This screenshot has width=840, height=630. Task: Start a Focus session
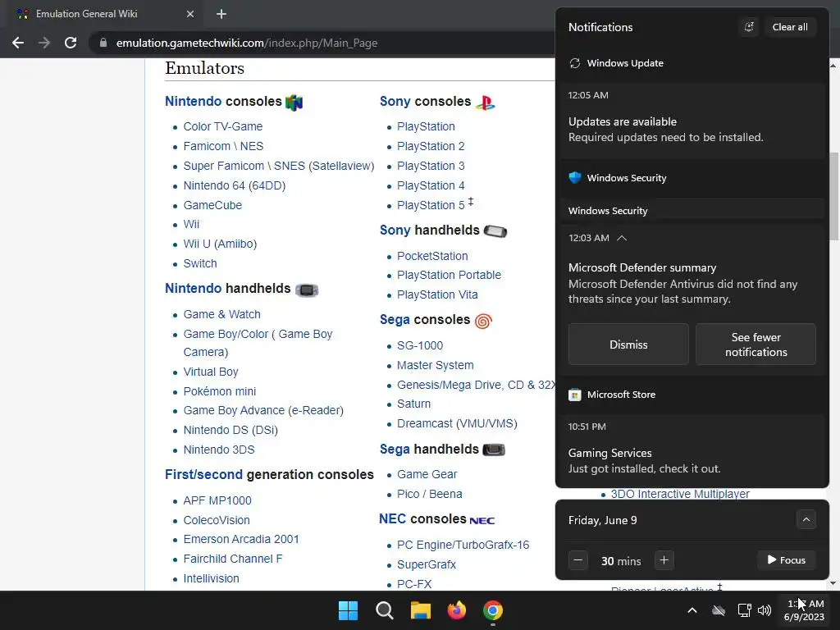(x=787, y=560)
